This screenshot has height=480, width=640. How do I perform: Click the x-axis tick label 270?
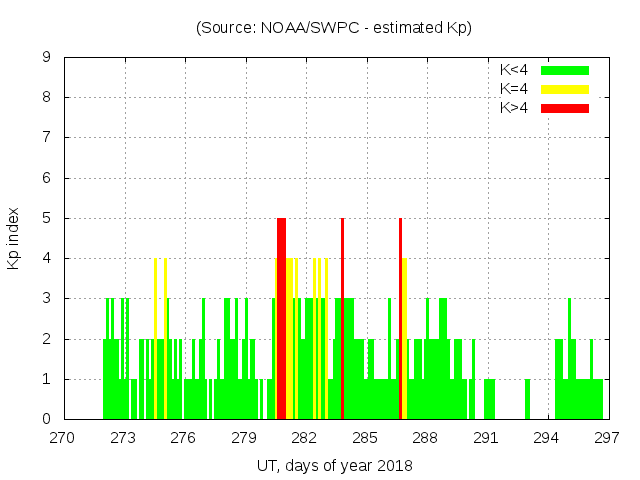pyautogui.click(x=63, y=437)
